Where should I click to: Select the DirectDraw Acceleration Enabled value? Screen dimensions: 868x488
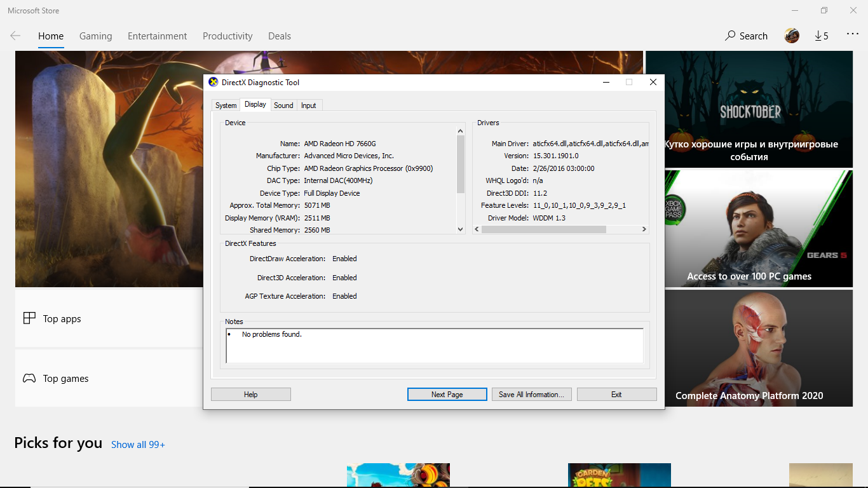click(344, 259)
